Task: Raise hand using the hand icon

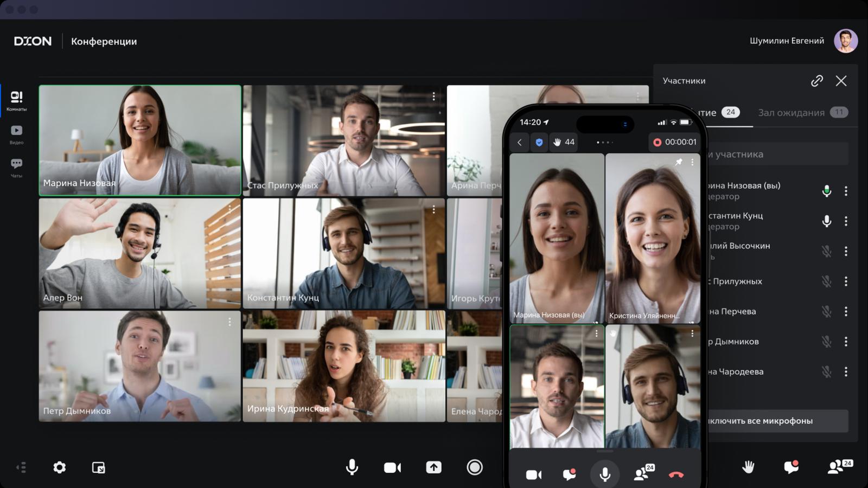Action: click(749, 466)
